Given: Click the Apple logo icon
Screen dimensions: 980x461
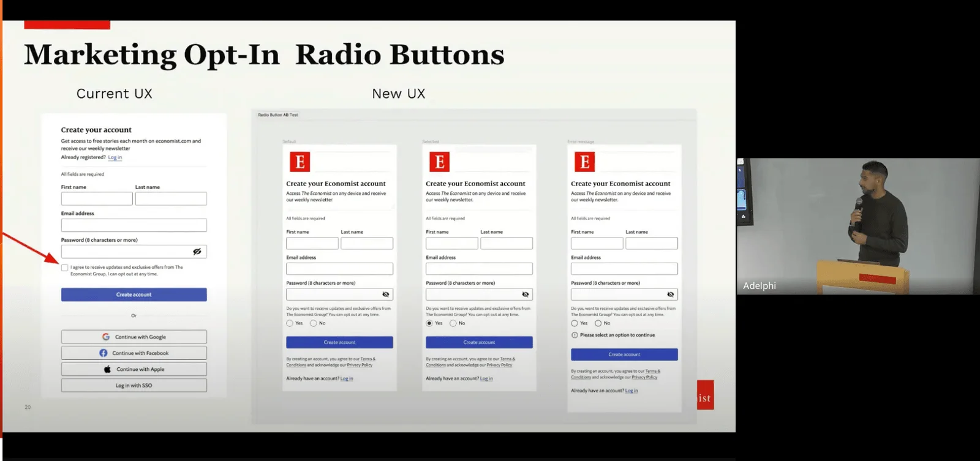Looking at the screenshot, I should pos(107,369).
